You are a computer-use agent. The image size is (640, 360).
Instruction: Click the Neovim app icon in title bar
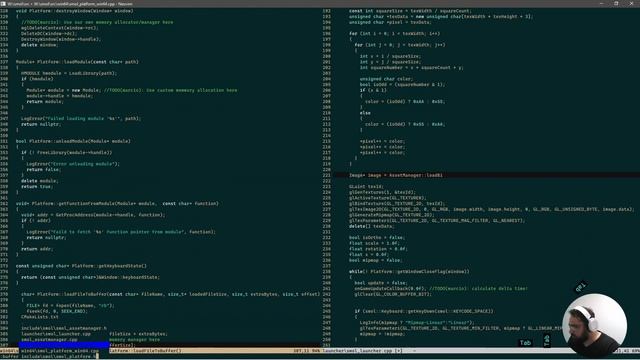tap(3, 3)
